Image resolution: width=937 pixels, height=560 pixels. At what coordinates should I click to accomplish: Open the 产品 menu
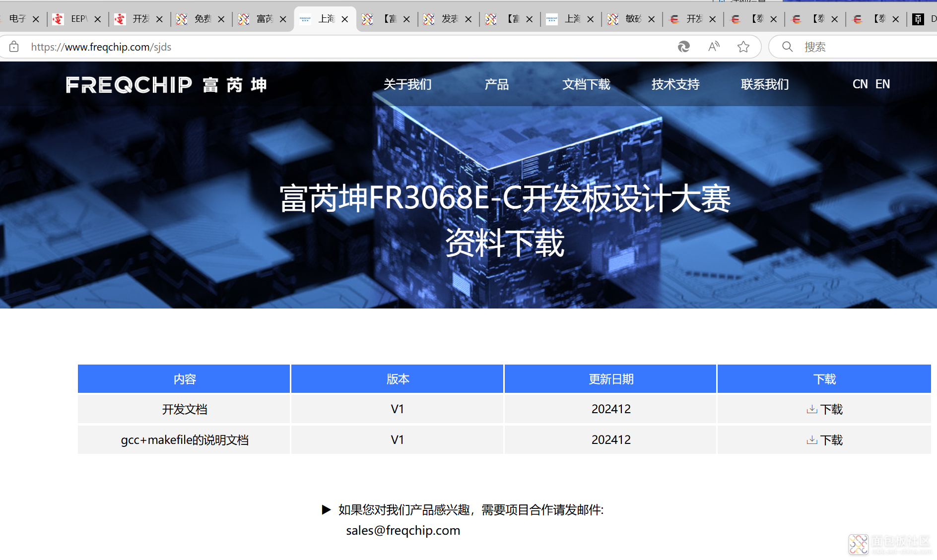(x=497, y=84)
